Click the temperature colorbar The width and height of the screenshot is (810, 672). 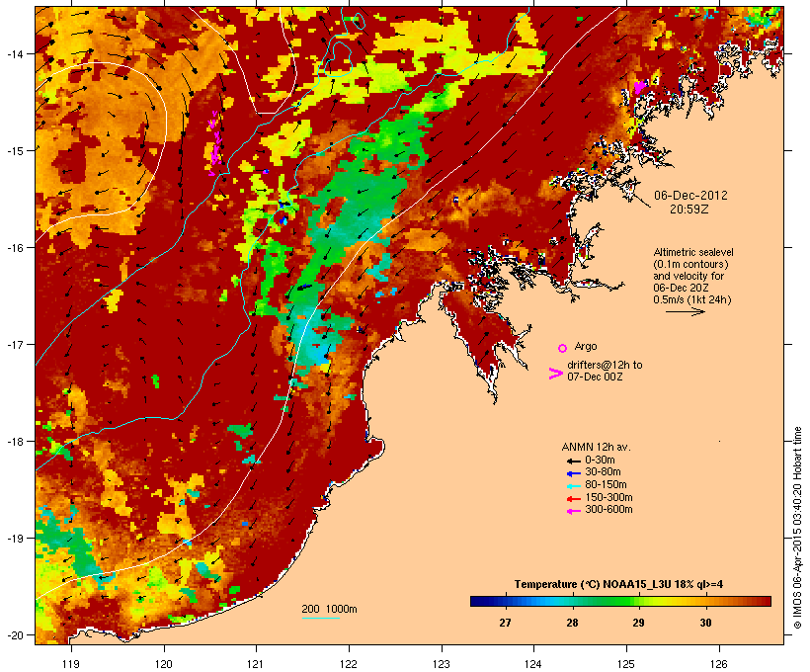pyautogui.click(x=620, y=601)
